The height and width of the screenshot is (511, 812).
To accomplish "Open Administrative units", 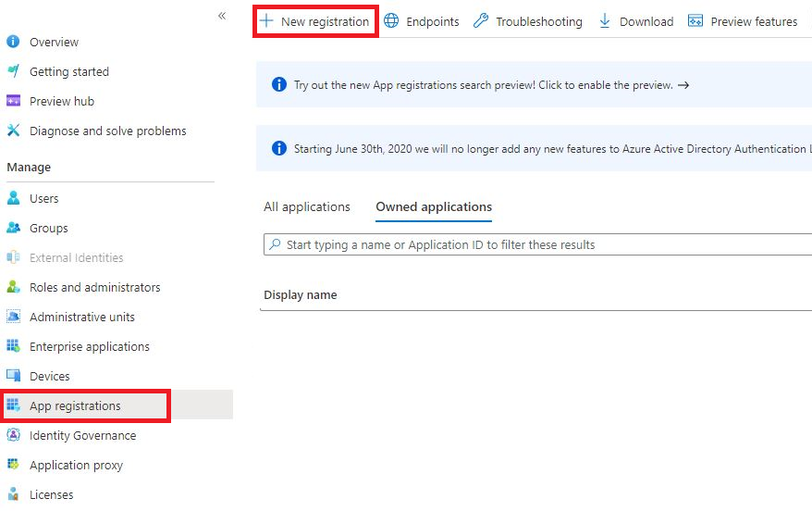I will point(81,317).
